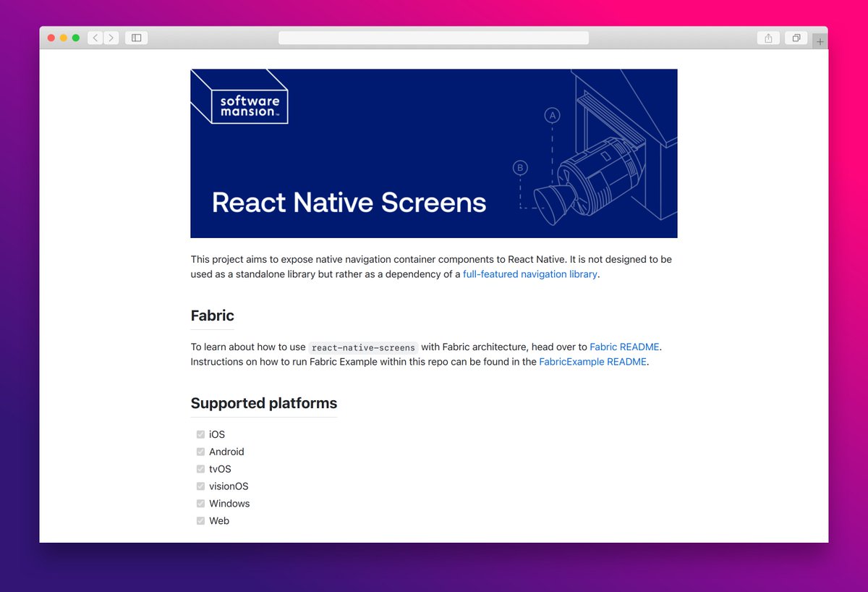Add a new tab with plus button
The image size is (868, 592).
click(820, 41)
